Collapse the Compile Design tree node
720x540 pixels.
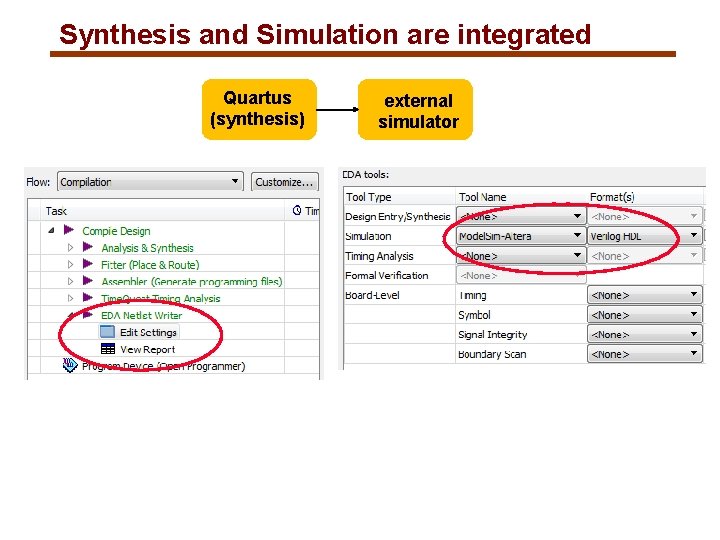pyautogui.click(x=51, y=231)
